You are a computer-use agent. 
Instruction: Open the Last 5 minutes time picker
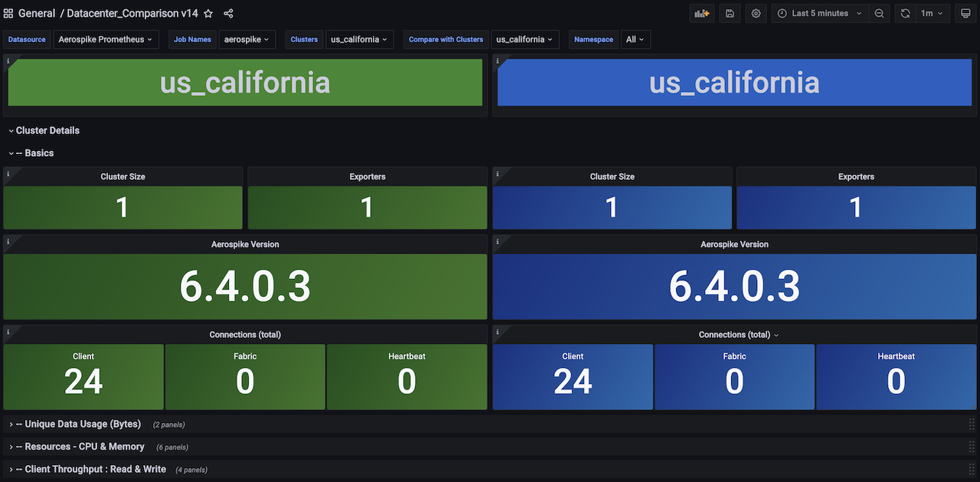point(819,14)
